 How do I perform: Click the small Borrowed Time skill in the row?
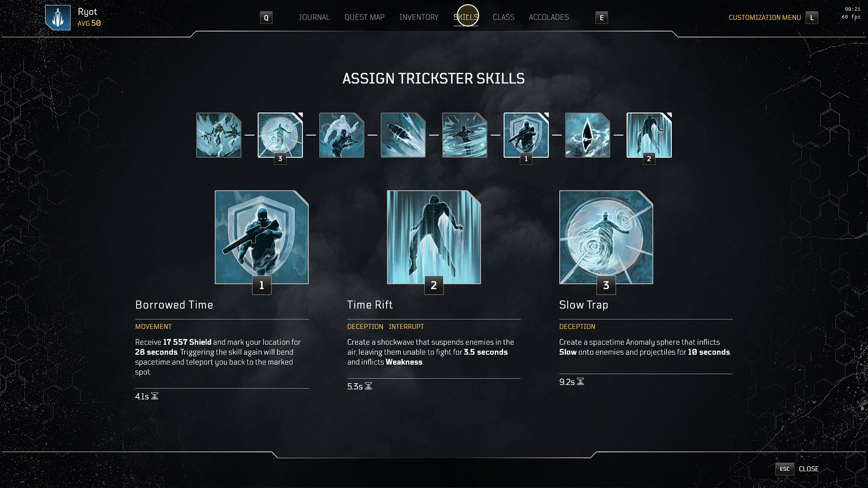coord(526,135)
